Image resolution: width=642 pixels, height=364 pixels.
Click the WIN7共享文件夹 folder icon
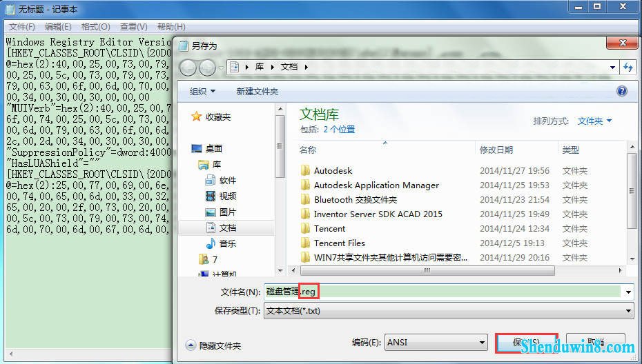pos(305,258)
